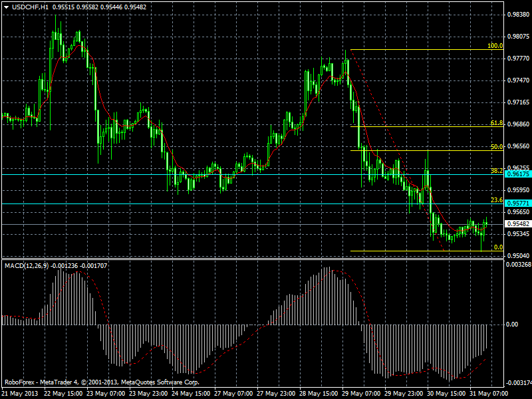532x399 pixels.
Task: Click the MACD zero level 0.00 label
Action: tap(512, 325)
